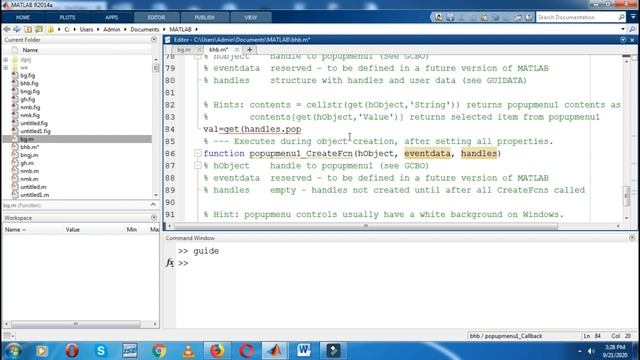Screen dimensions: 640x360
Task: Go back using the address bar back arrow
Action: (x=7, y=29)
